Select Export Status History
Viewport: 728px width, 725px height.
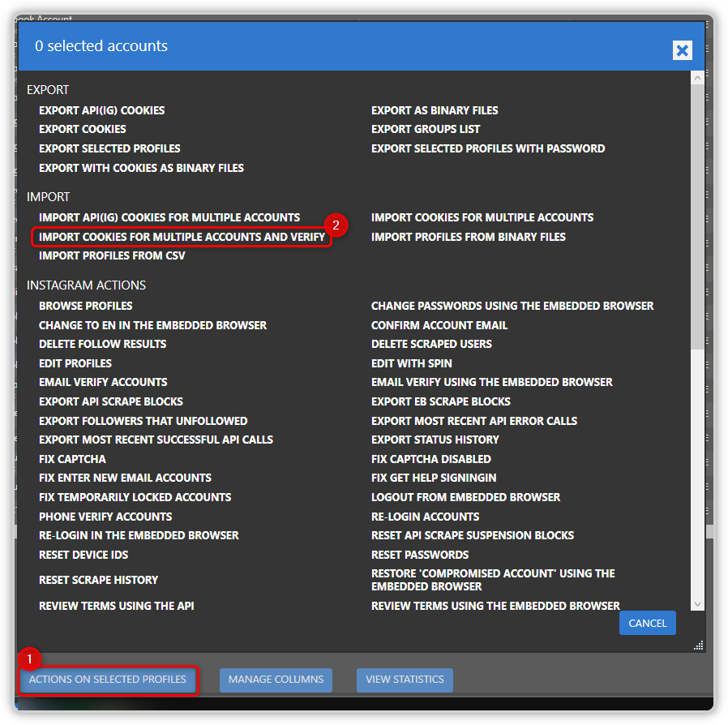coord(435,440)
